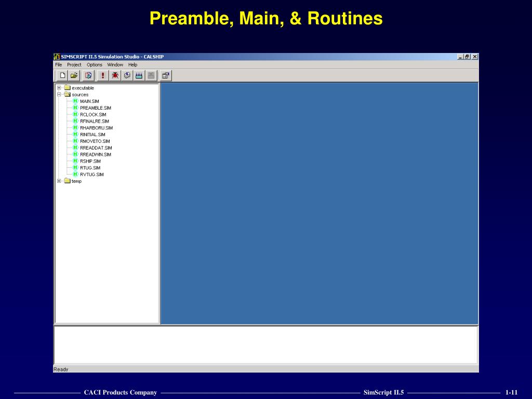Select RFINALRE.SIM in the tree

(95, 121)
